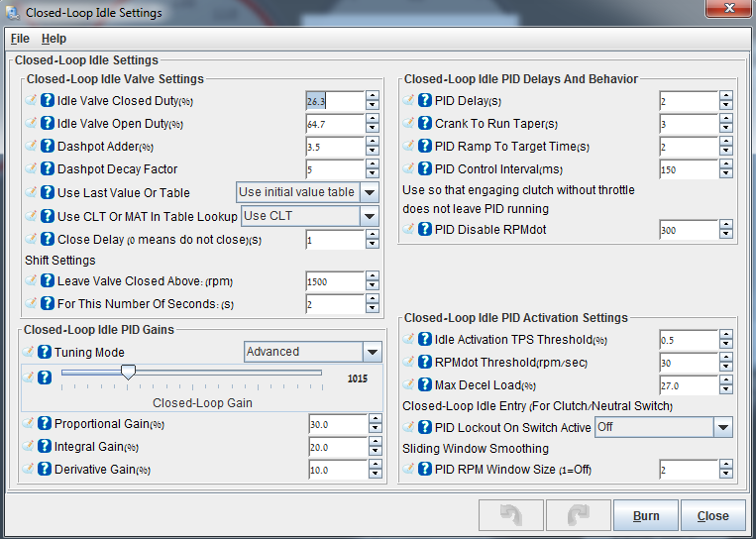Open the File menu
Viewport: 756px width, 539px height.
pyautogui.click(x=20, y=39)
